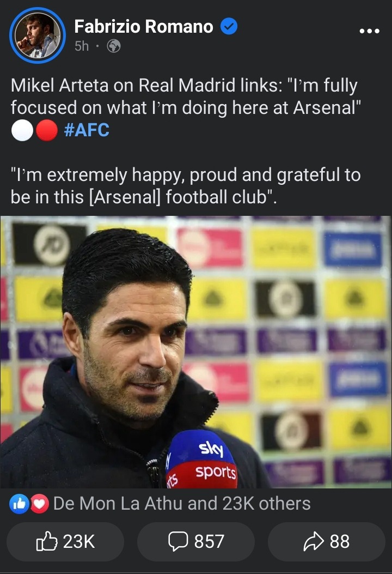
Task: Share the post via 88 shares button
Action: click(327, 541)
